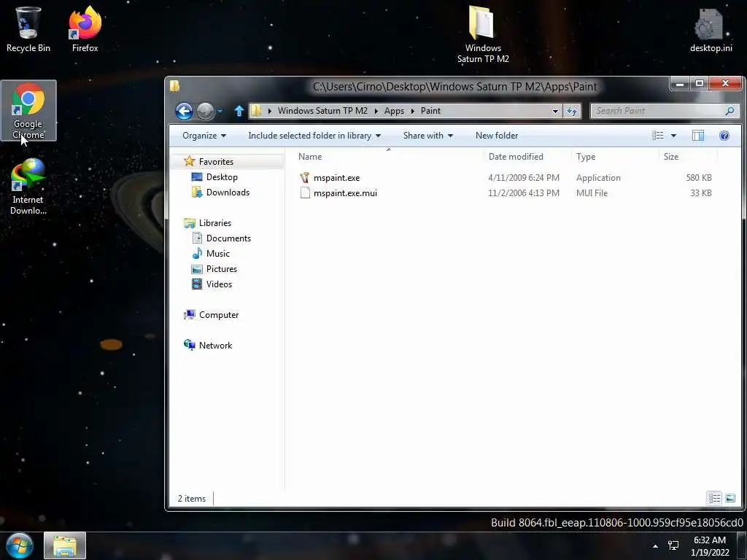The height and width of the screenshot is (560, 747).
Task: Select Computer in navigation pane
Action: (219, 315)
